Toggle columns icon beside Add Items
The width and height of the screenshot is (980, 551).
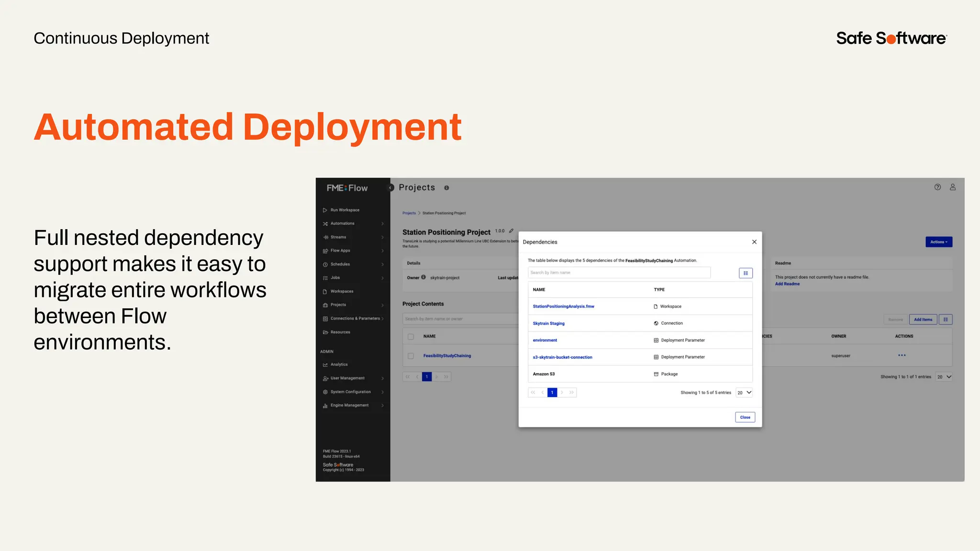click(x=946, y=320)
